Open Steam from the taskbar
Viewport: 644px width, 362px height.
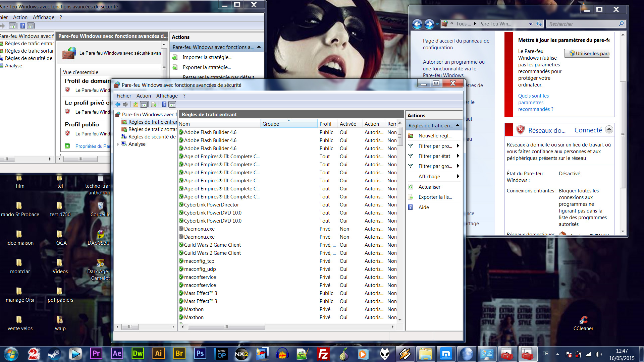click(x=54, y=354)
